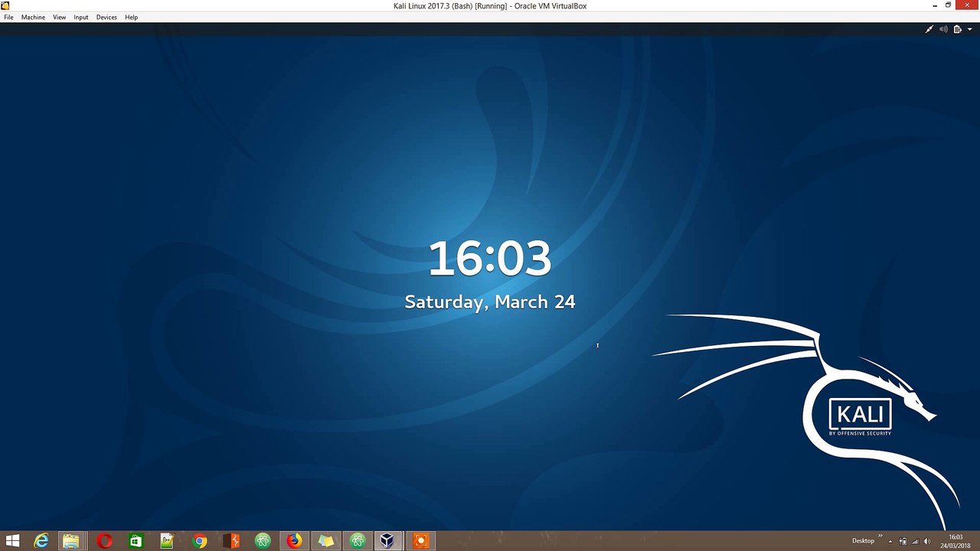Open the Machine menu
Viewport: 980px width, 551px height.
tap(33, 17)
